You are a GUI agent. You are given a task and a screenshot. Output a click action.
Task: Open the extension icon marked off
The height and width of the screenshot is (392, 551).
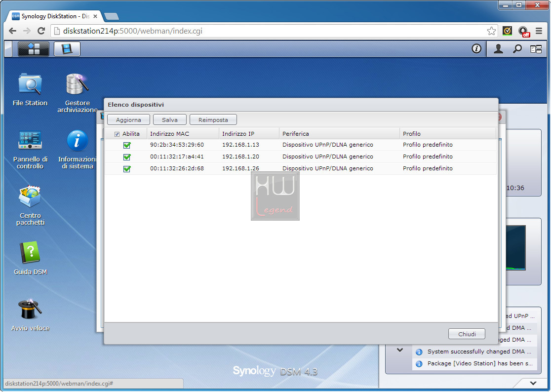[523, 31]
